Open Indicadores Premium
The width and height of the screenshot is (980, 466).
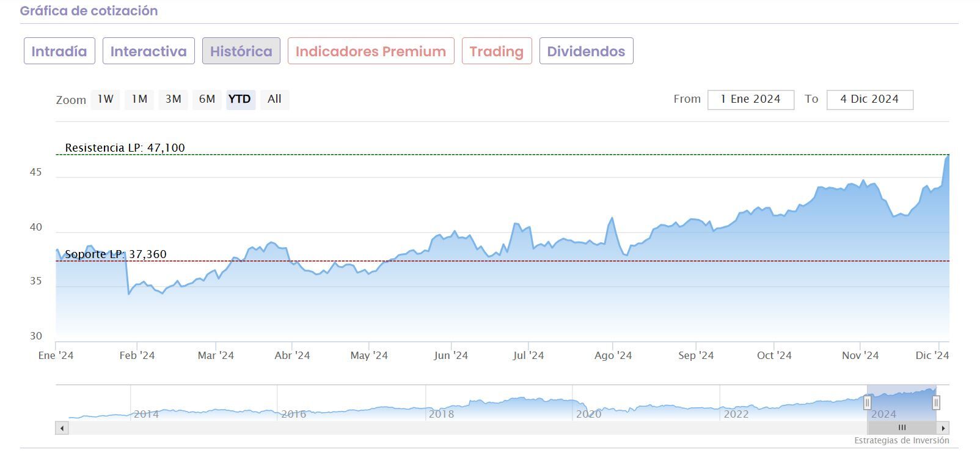tap(371, 51)
